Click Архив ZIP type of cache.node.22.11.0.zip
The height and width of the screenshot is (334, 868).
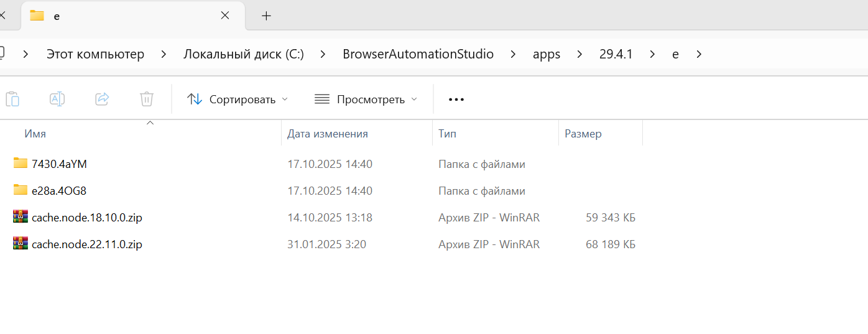point(489,244)
